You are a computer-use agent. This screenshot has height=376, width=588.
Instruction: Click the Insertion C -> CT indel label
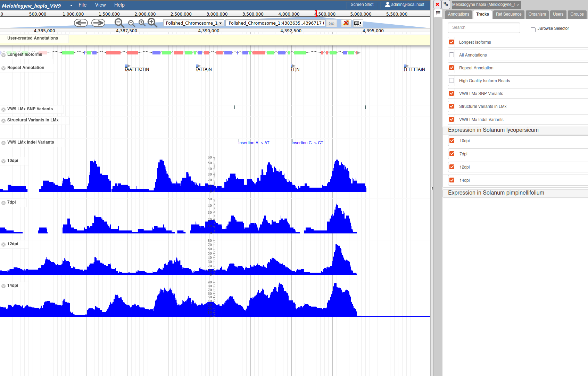[x=307, y=143]
